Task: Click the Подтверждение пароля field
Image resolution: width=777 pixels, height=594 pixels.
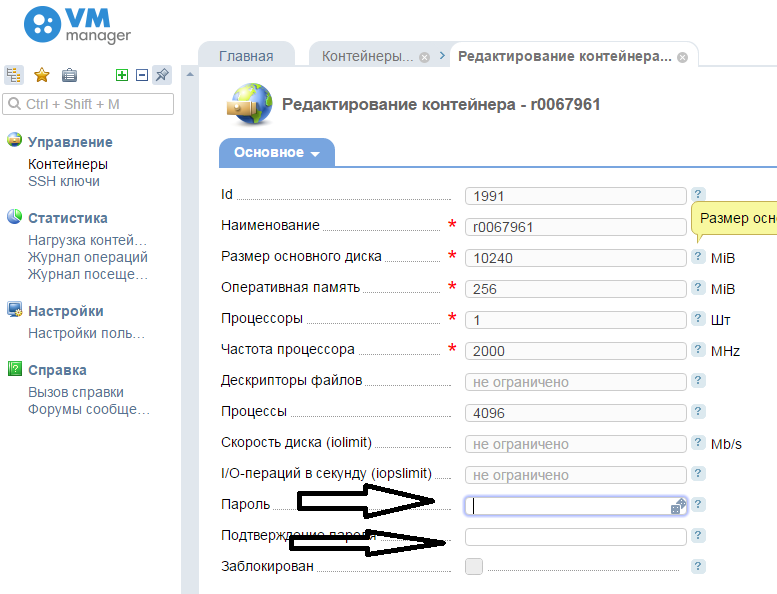Action: (576, 537)
